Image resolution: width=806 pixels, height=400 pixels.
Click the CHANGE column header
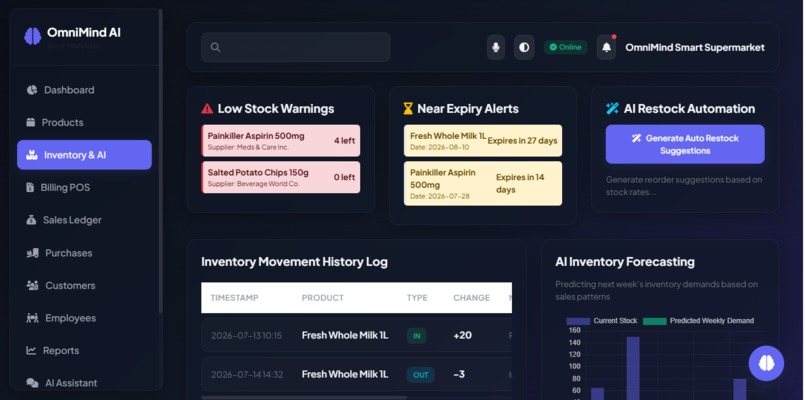tap(471, 298)
